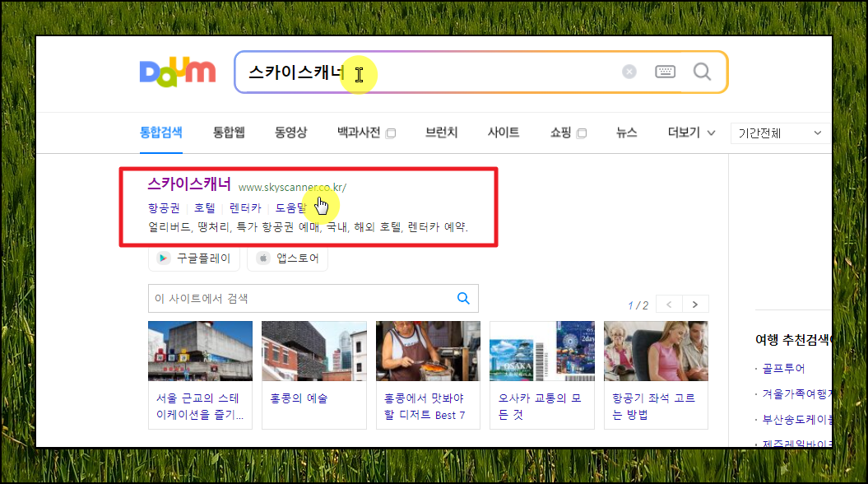Clear the search box text
Image resolution: width=868 pixels, height=484 pixels.
coord(629,72)
